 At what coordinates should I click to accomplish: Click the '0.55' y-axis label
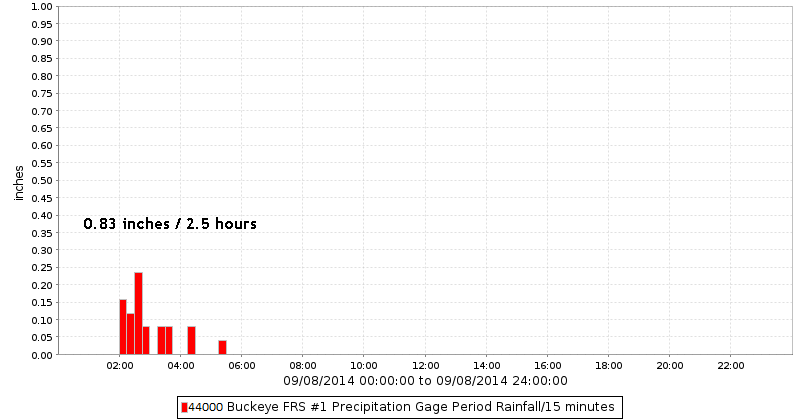tap(42, 163)
